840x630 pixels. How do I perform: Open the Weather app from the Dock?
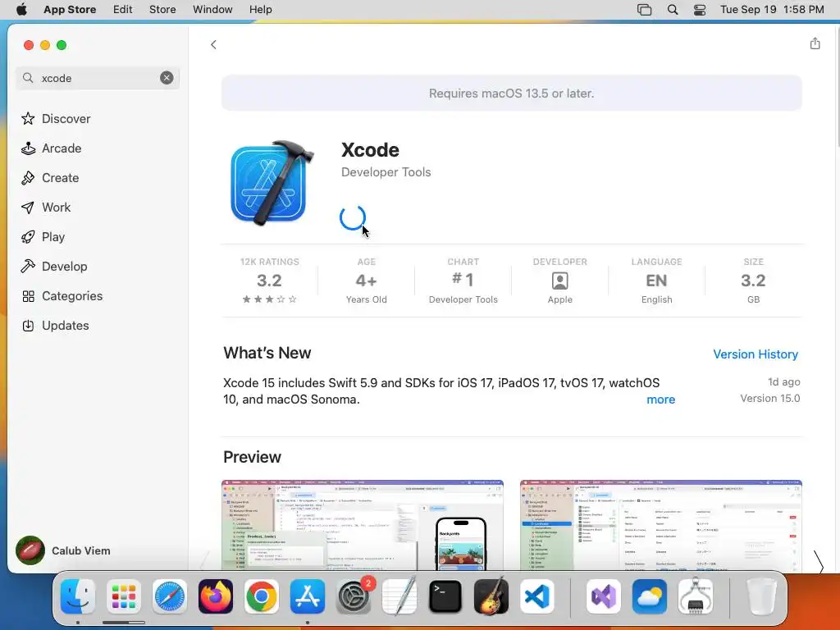click(x=650, y=596)
